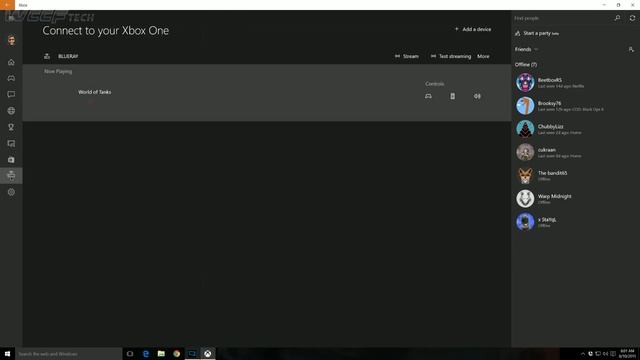The width and height of the screenshot is (640, 360).
Task: Show hidden tray icons chevron
Action: point(582,354)
